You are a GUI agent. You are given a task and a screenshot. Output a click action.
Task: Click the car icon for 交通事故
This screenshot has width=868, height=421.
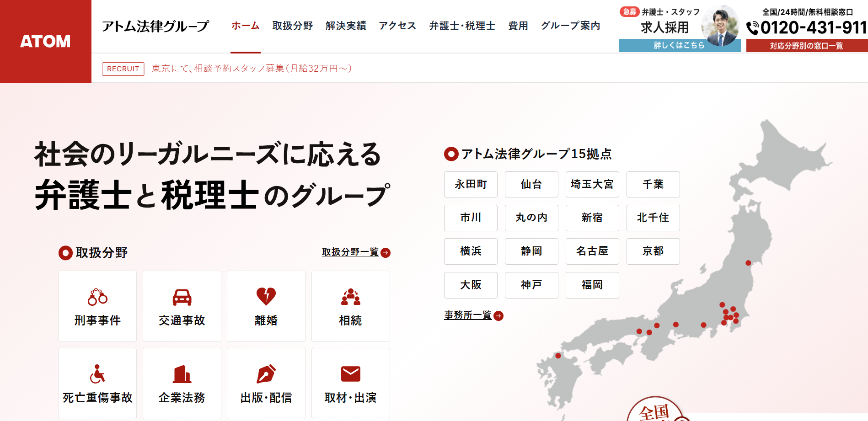click(182, 297)
